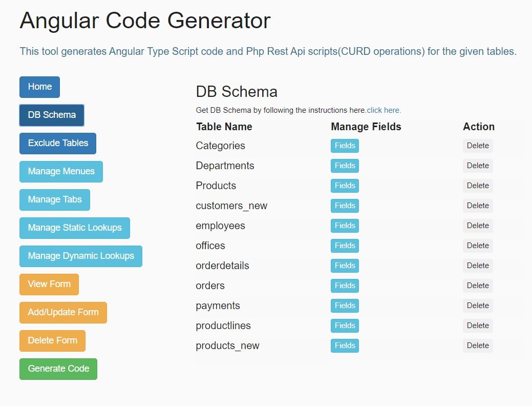Open Manage Tabs page

pyautogui.click(x=55, y=200)
